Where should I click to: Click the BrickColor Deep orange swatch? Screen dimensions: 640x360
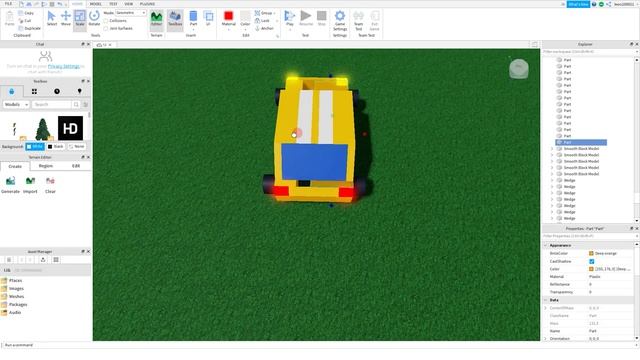click(591, 253)
